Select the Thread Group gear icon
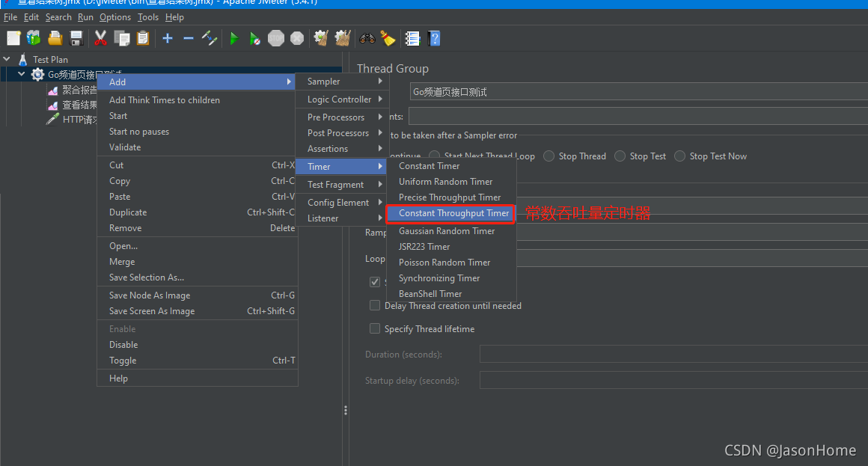The width and height of the screenshot is (868, 466). (x=37, y=74)
